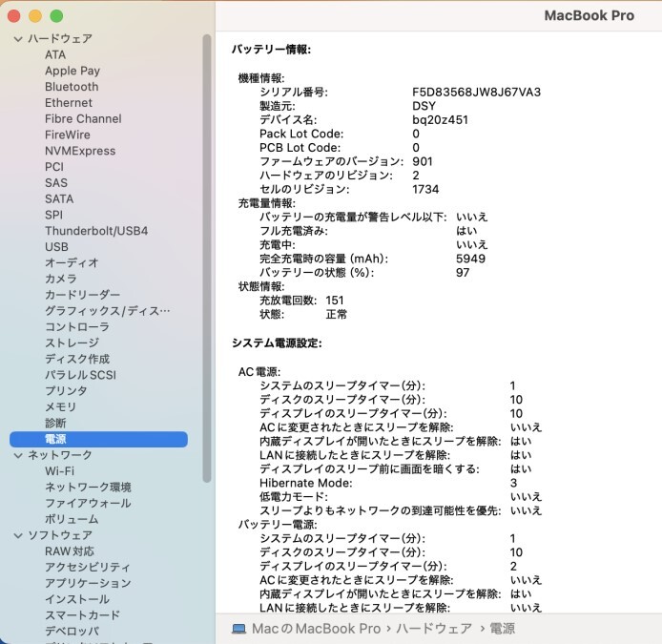
Task: Select SAS in the sidebar
Action: click(x=56, y=183)
